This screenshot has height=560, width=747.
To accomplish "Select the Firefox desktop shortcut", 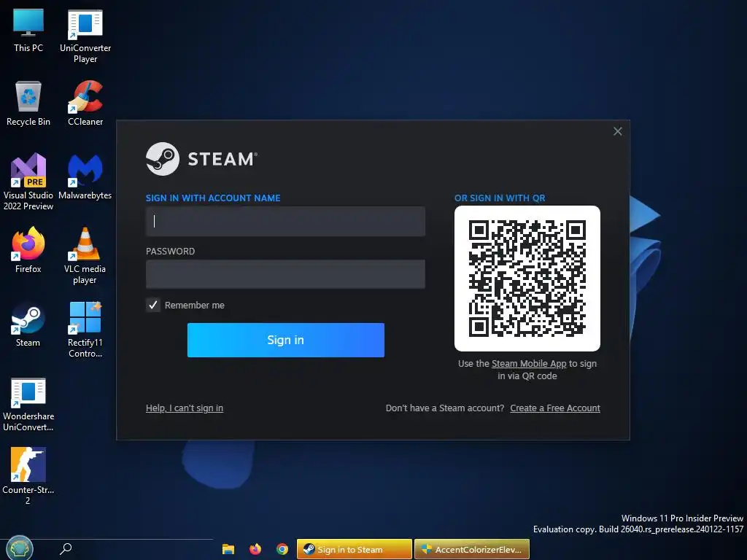I will pos(28,251).
